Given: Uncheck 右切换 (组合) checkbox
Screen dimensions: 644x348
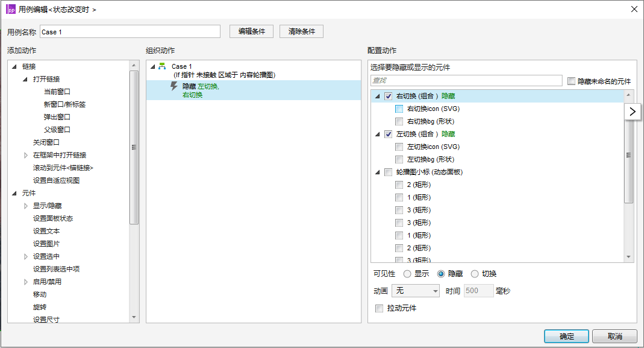Looking at the screenshot, I should [x=388, y=96].
